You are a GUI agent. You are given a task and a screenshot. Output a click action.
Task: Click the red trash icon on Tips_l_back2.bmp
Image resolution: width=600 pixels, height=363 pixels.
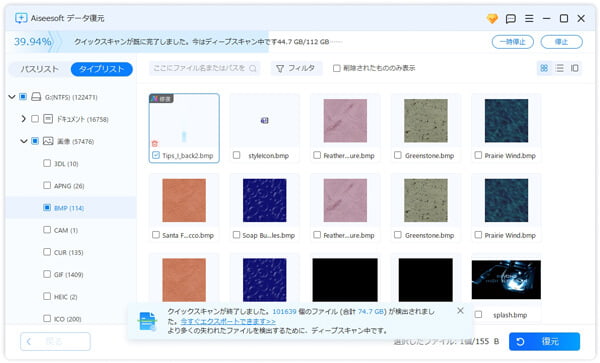coord(155,143)
